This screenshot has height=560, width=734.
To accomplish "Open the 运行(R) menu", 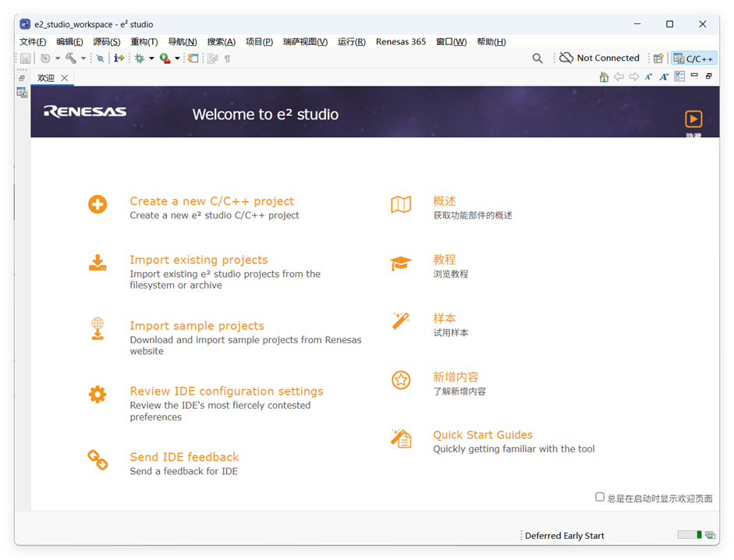I will click(x=352, y=41).
